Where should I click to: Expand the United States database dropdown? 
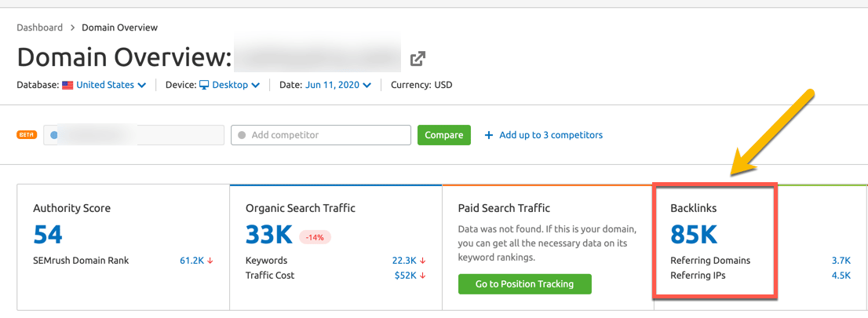click(x=111, y=85)
